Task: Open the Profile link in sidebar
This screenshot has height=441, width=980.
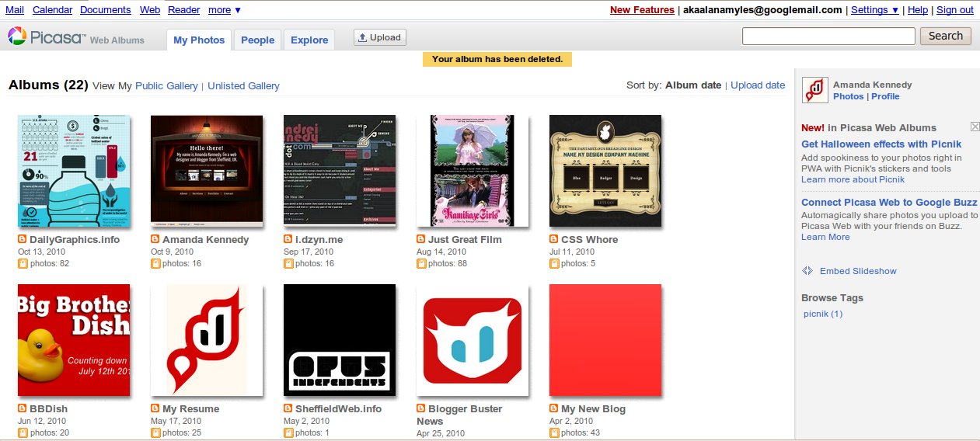Action: [885, 96]
